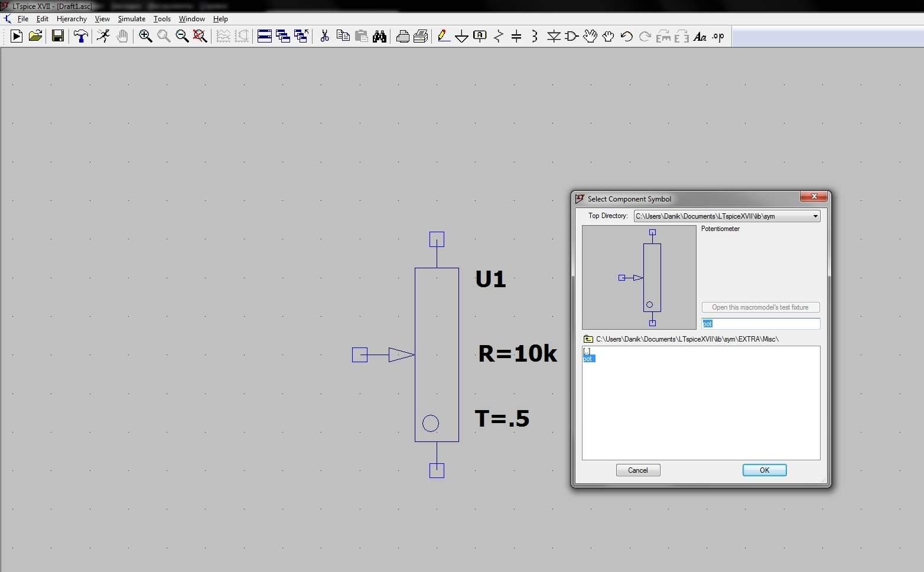Open the Control Panel hammer icon
The width and height of the screenshot is (924, 572).
tap(81, 37)
